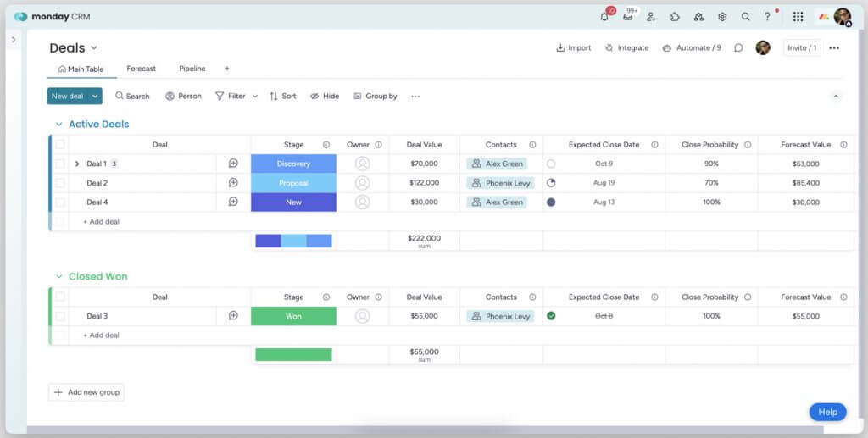Switch to the Forecast view

(142, 69)
